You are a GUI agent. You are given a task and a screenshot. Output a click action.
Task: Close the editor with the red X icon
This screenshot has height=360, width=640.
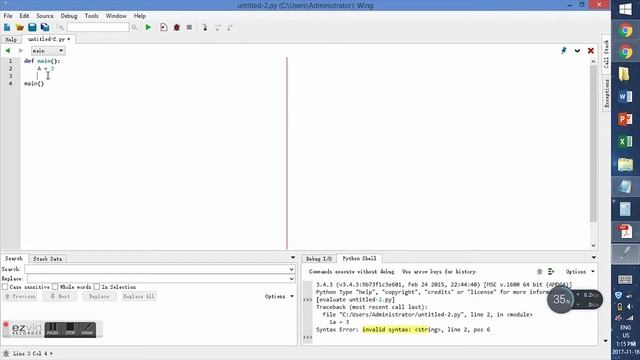pyautogui.click(x=591, y=51)
